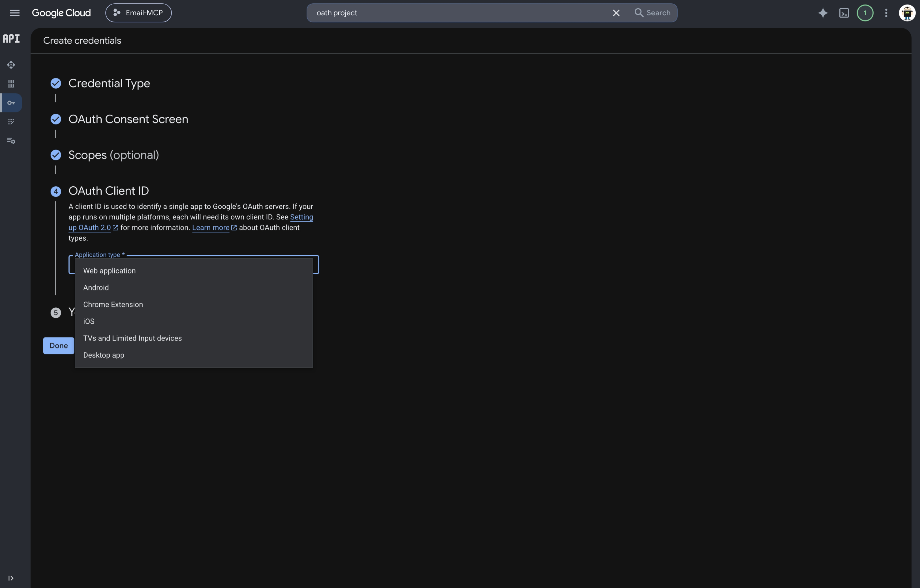Activate Cloud Shell terminal icon

point(844,13)
